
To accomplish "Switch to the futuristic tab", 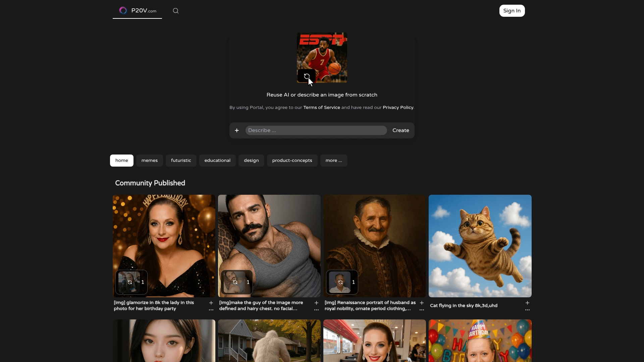I will [x=181, y=161].
